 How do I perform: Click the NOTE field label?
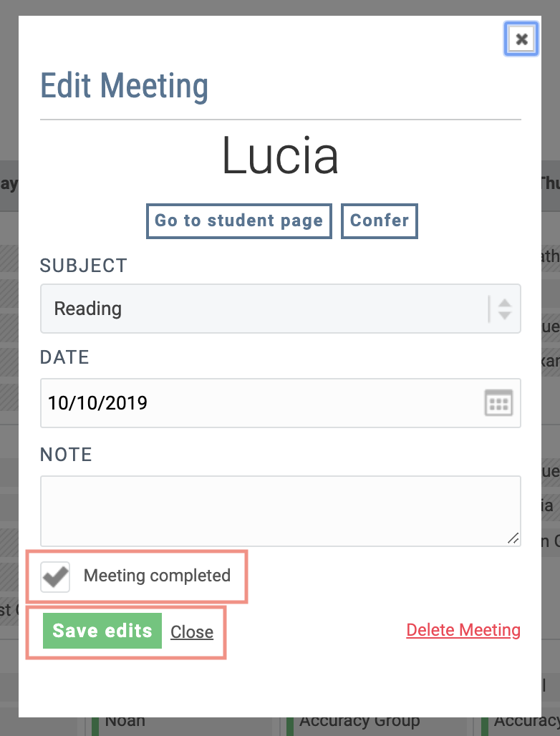[x=66, y=455]
